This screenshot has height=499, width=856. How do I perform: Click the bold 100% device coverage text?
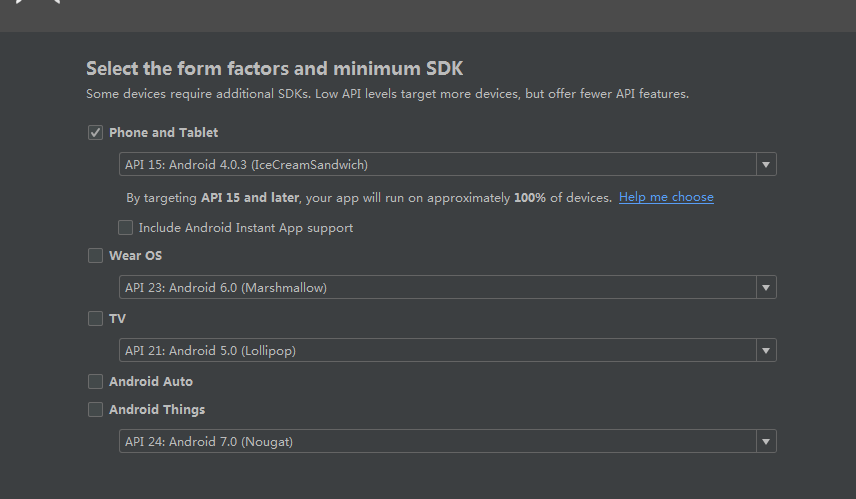[530, 198]
